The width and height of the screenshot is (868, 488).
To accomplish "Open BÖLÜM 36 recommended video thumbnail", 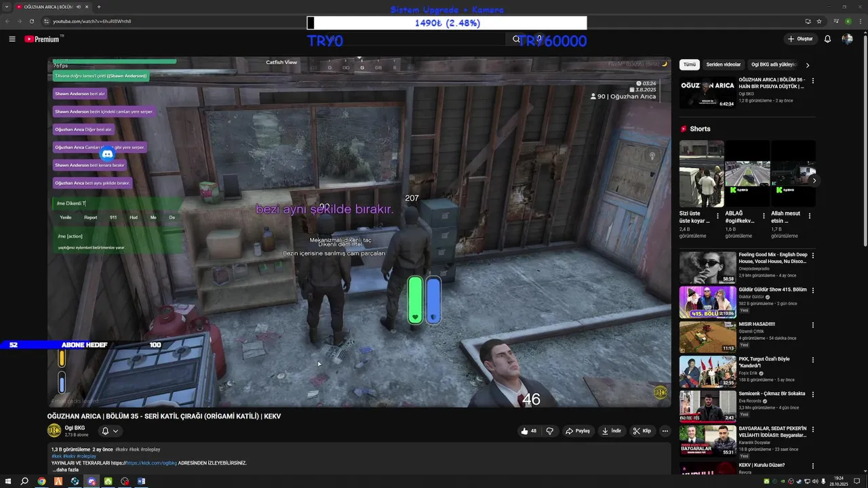I will click(x=707, y=93).
